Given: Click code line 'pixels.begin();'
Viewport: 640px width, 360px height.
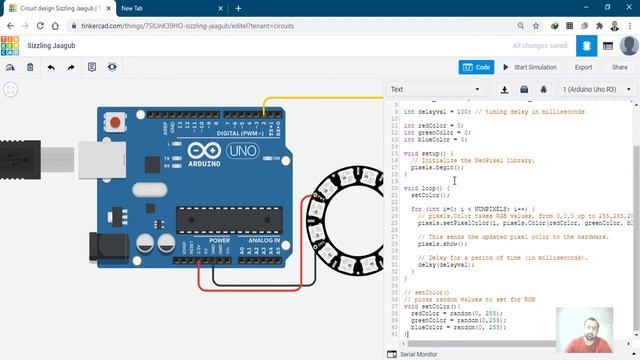Looking at the screenshot, I should (x=437, y=167).
